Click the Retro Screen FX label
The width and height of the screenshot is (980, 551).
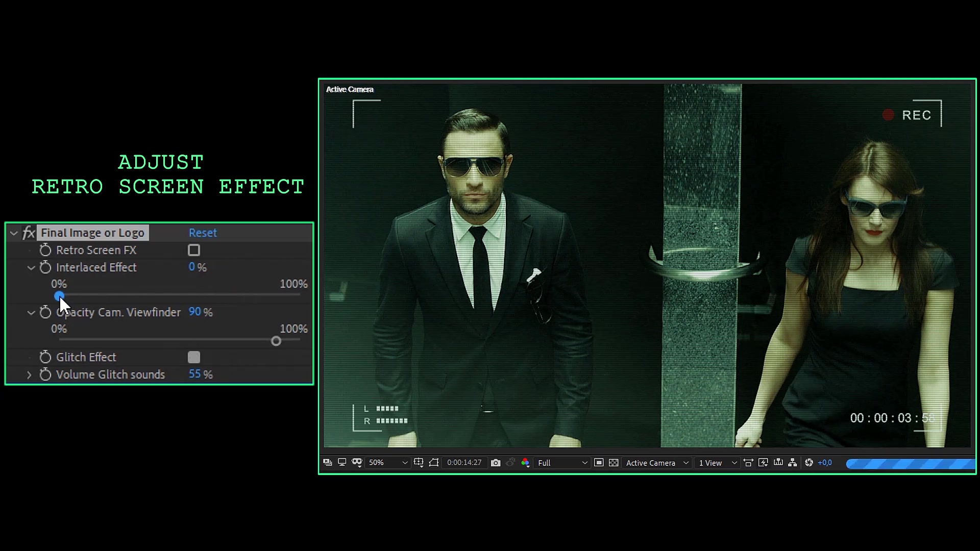point(96,250)
